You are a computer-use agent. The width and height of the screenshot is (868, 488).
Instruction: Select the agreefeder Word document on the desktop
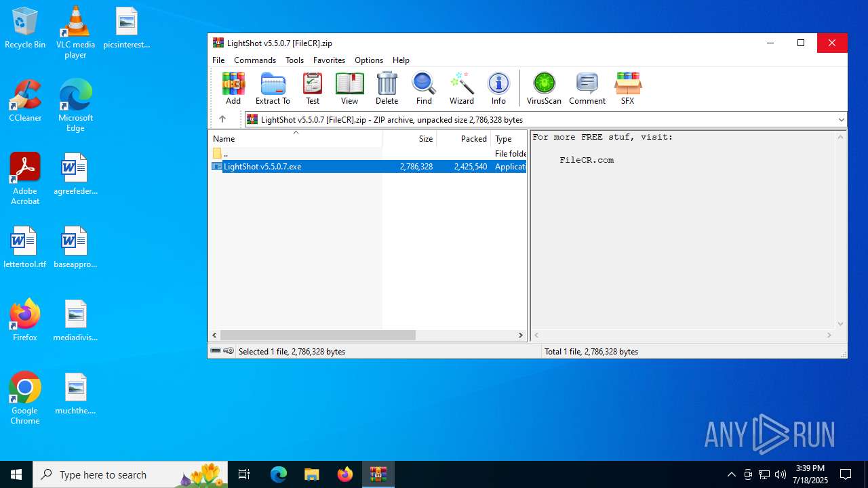tap(75, 174)
